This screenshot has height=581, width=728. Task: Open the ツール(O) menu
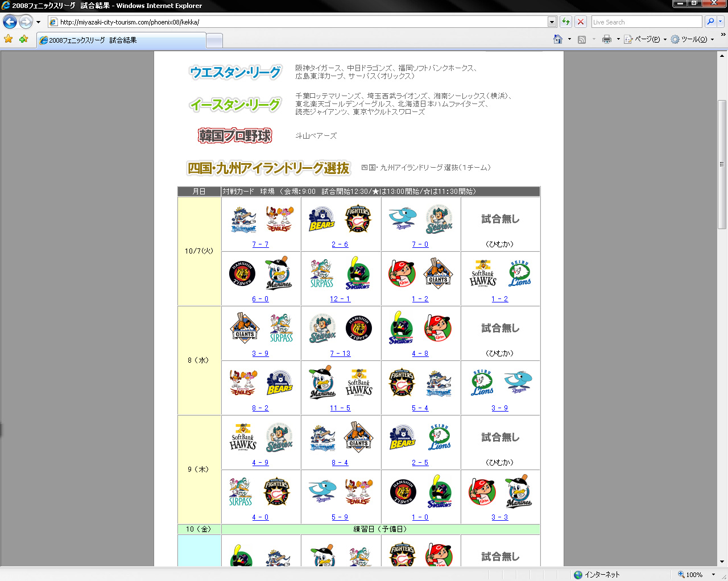point(692,39)
